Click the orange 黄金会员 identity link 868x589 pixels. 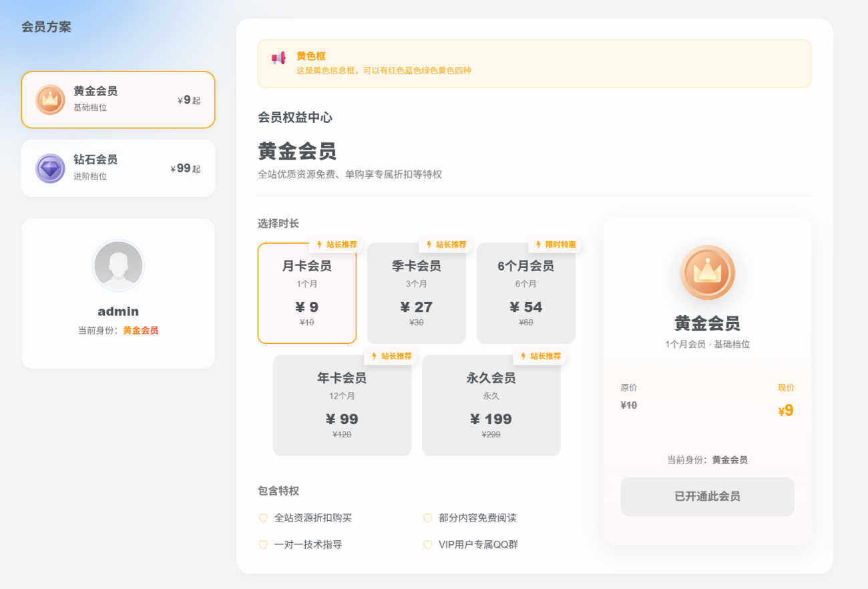coord(140,331)
